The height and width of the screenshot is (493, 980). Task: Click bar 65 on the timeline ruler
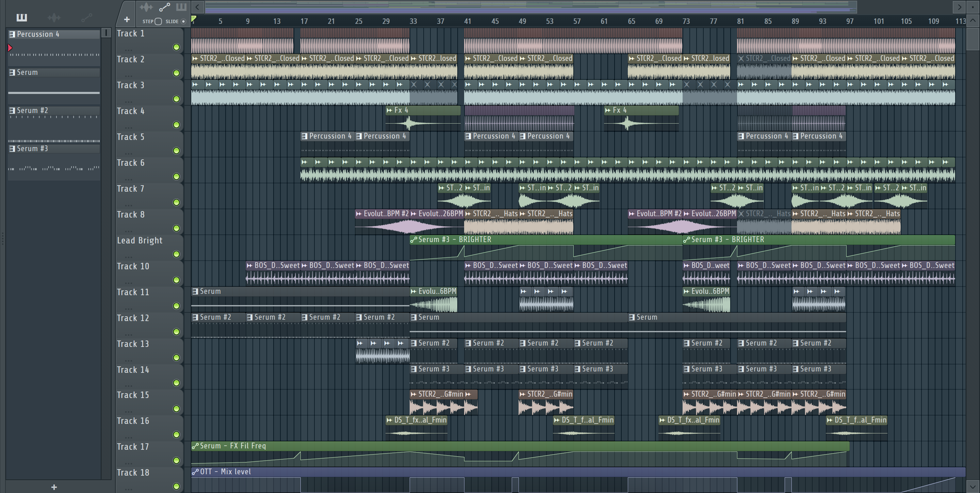632,21
